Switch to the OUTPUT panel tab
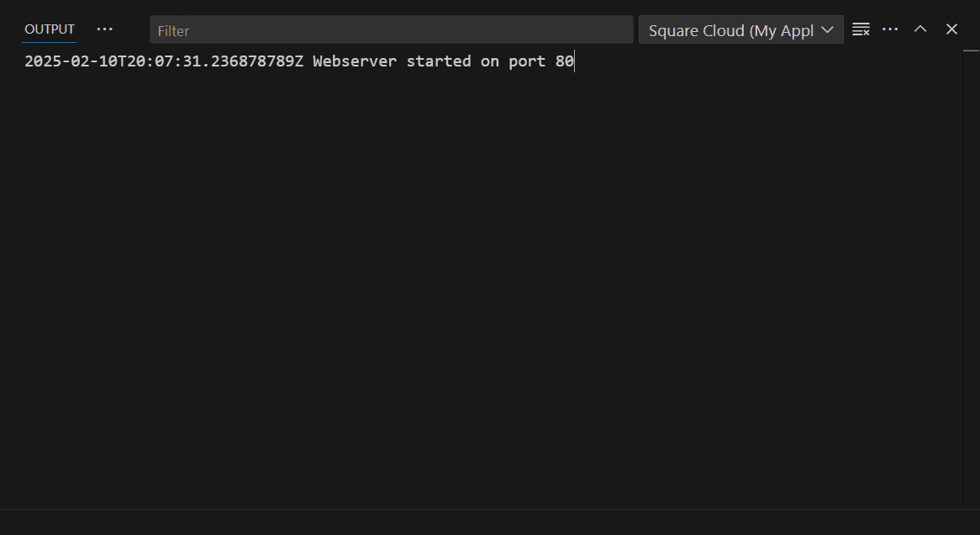The height and width of the screenshot is (535, 980). click(50, 29)
